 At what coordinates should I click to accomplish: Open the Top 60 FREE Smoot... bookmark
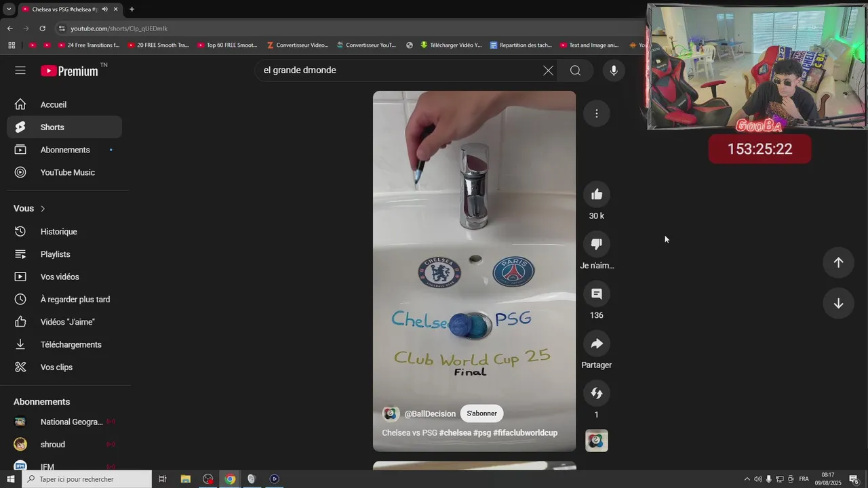pos(227,45)
